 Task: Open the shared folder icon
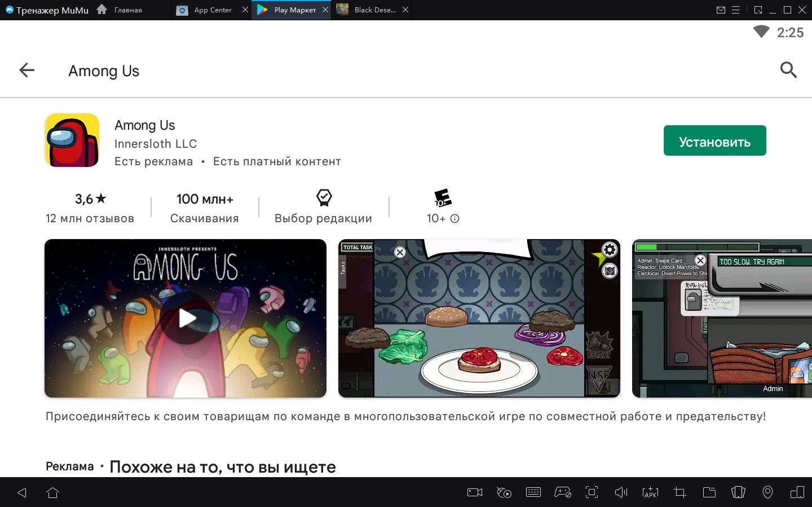pyautogui.click(x=709, y=492)
